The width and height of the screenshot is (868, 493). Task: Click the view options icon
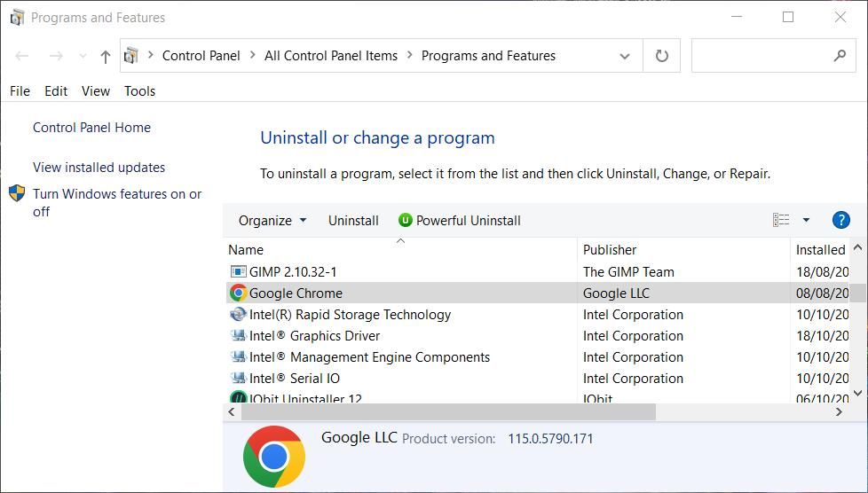(x=781, y=220)
